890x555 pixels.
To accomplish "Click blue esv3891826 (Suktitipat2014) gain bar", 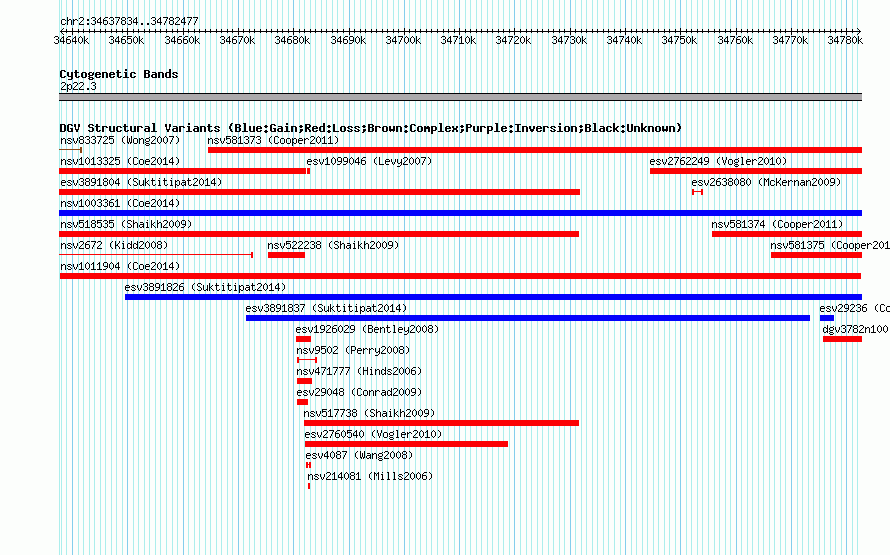I will coord(493,297).
